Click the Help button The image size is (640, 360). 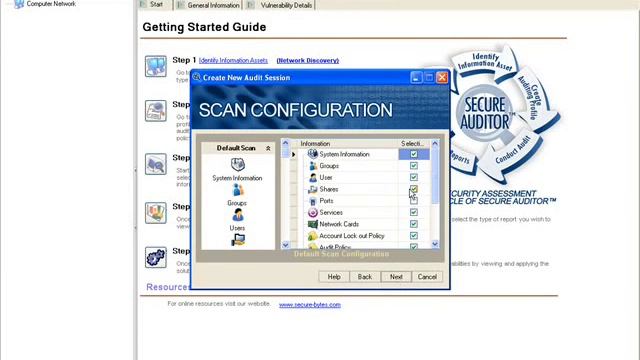(334, 277)
